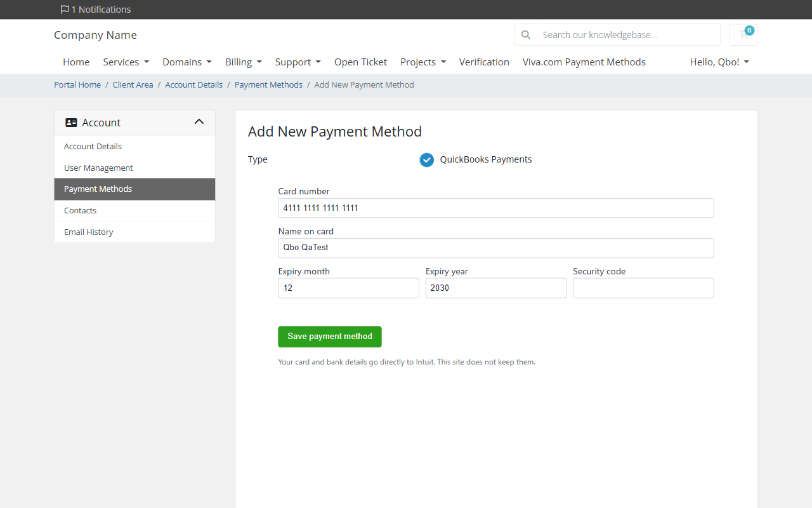Open the Services dropdown menu
The width and height of the screenshot is (812, 508).
coord(126,62)
